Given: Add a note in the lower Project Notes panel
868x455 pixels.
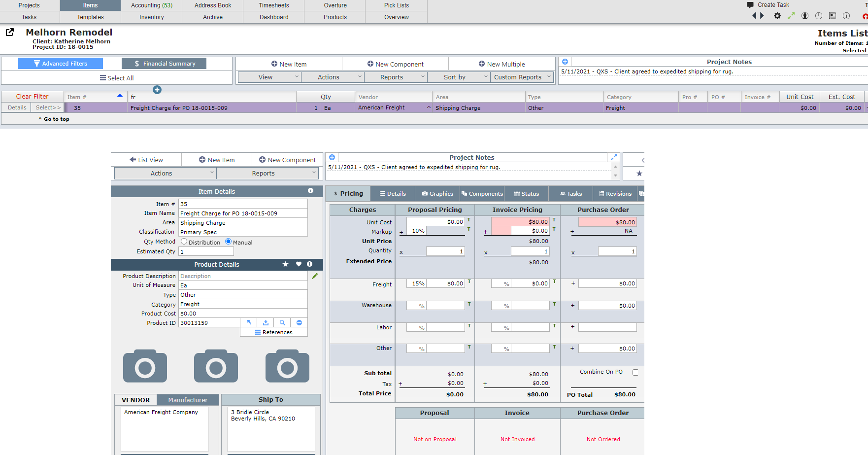Looking at the screenshot, I should click(332, 157).
